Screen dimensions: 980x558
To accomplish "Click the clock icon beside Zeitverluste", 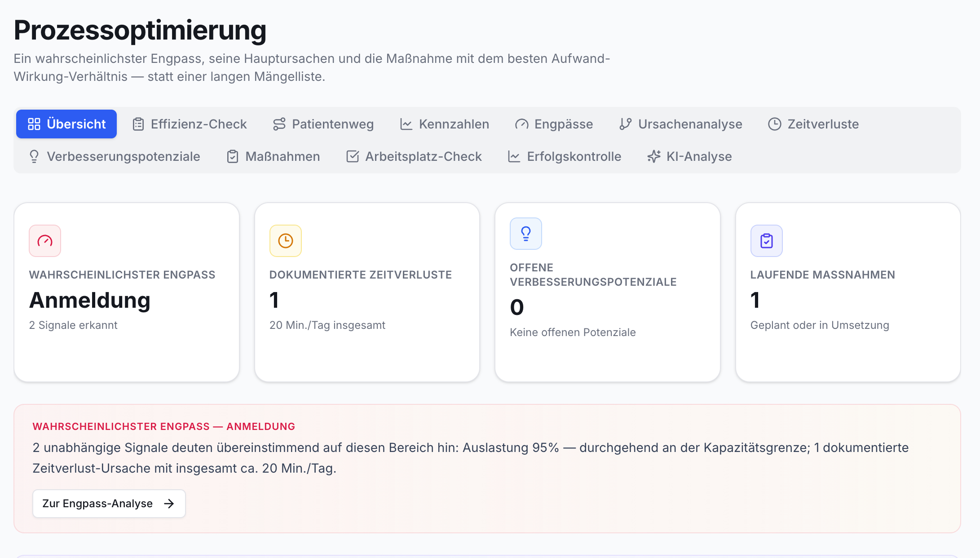I will pyautogui.click(x=775, y=124).
